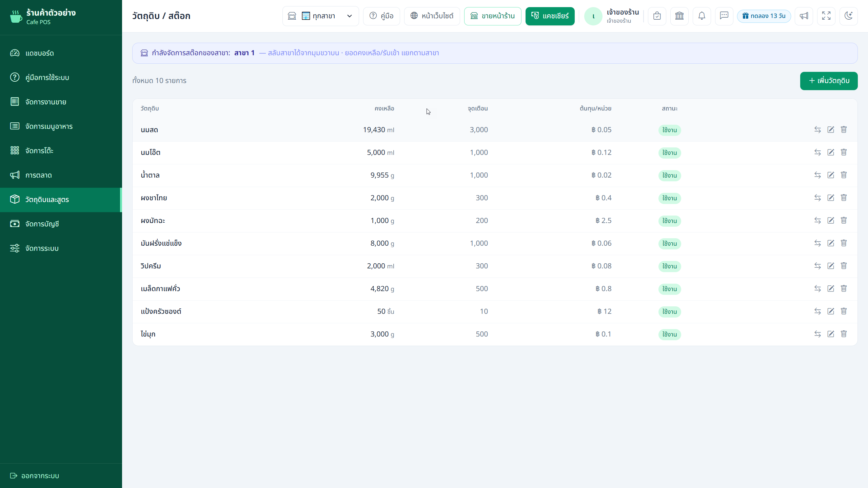Viewport: 868px width, 488px height.
Task: Delete the ไข่มุก ingredient
Action: coord(844,334)
